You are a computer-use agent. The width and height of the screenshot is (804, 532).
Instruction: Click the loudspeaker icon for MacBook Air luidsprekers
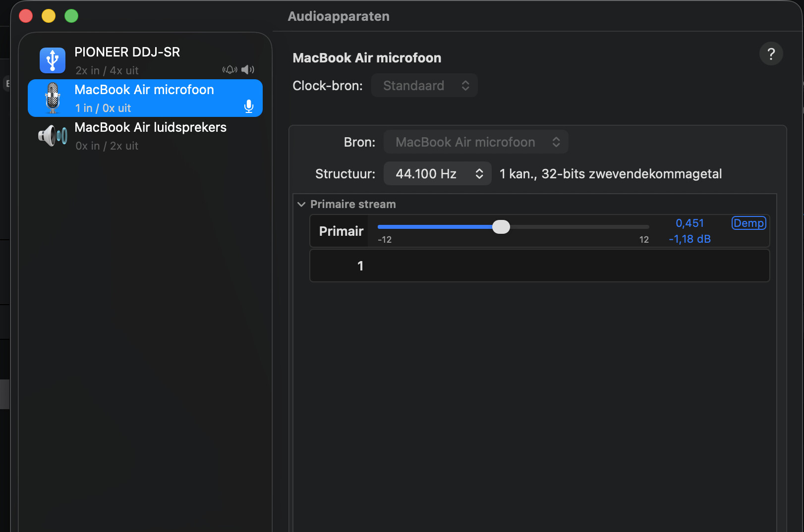[53, 136]
